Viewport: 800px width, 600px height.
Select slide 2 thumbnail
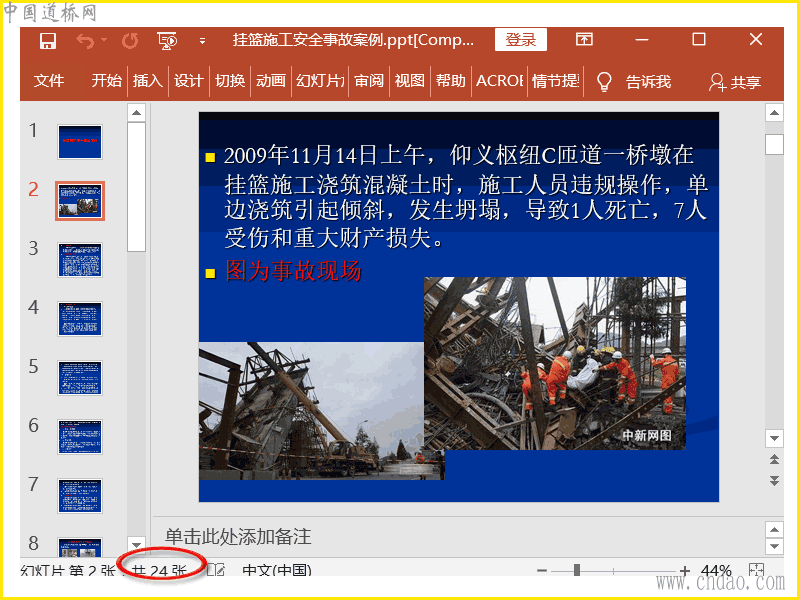(x=80, y=201)
